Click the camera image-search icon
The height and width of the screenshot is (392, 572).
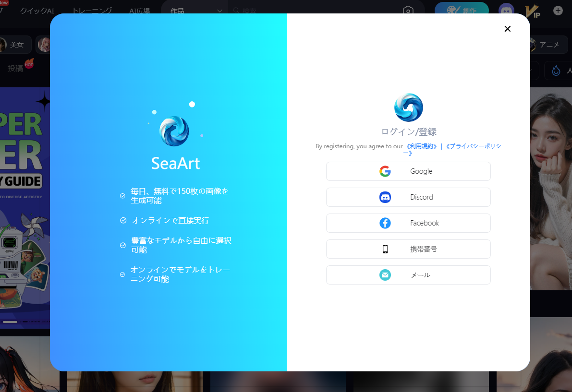(x=408, y=11)
